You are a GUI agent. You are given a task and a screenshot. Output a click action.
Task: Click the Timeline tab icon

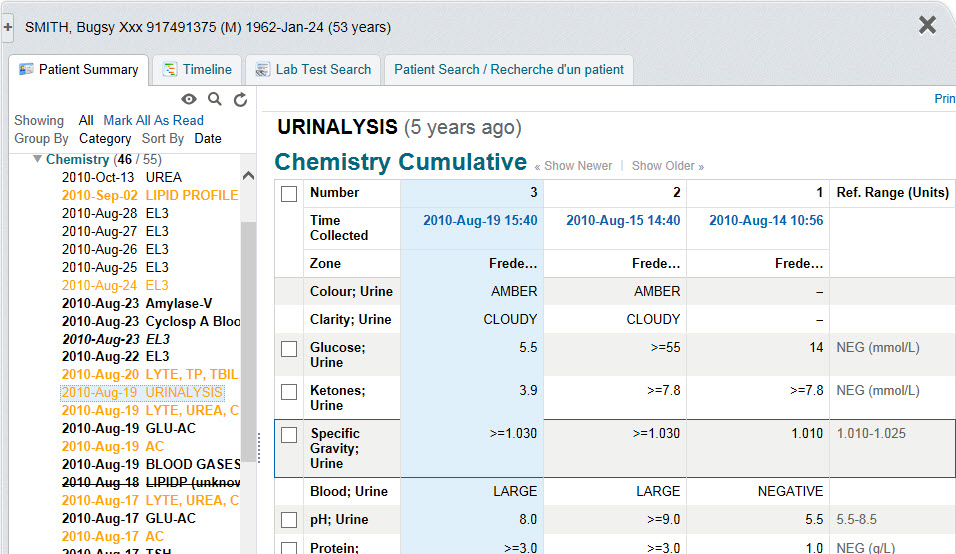(169, 69)
